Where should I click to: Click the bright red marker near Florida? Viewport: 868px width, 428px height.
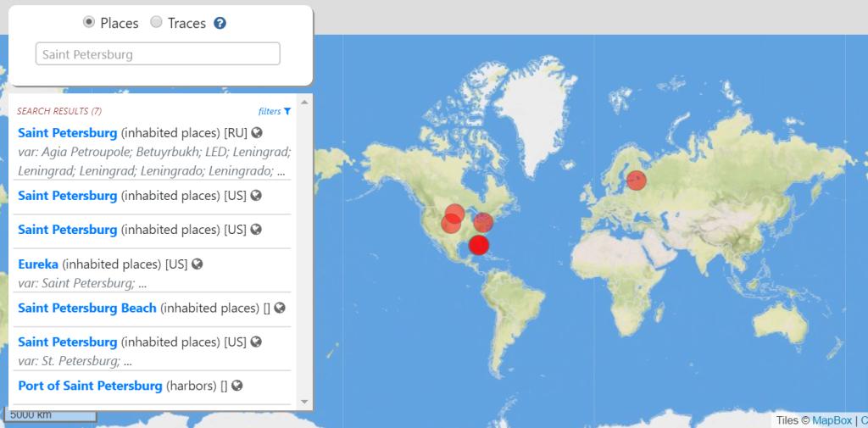(x=479, y=245)
